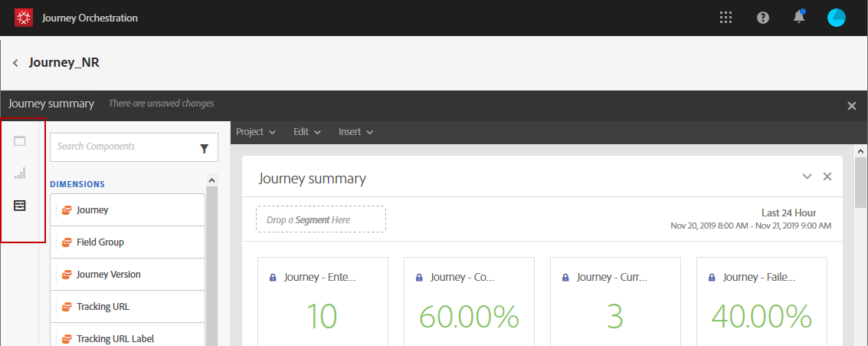Click the lock icon on Journey - Faile... card
The image size is (868, 346).
(x=711, y=277)
